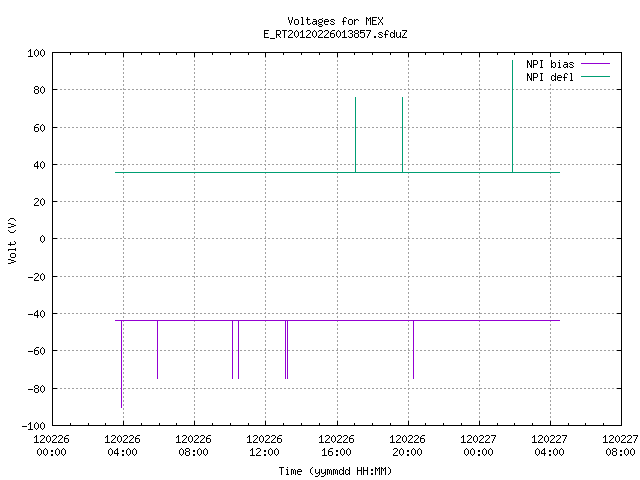Click the y-axis tick label -60
640x480 pixels.
pos(36,351)
